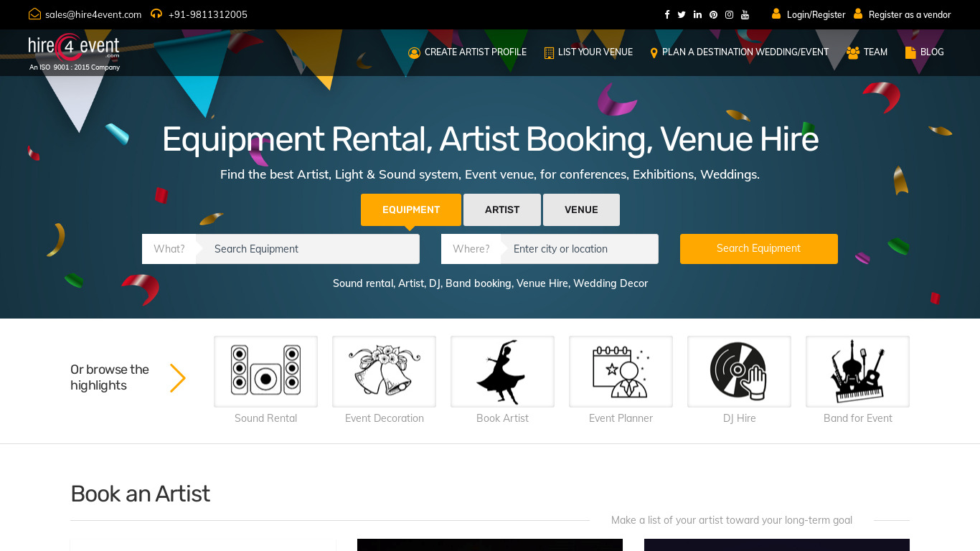The image size is (980, 551).
Task: Click Register as a vendor link
Action: click(x=910, y=14)
